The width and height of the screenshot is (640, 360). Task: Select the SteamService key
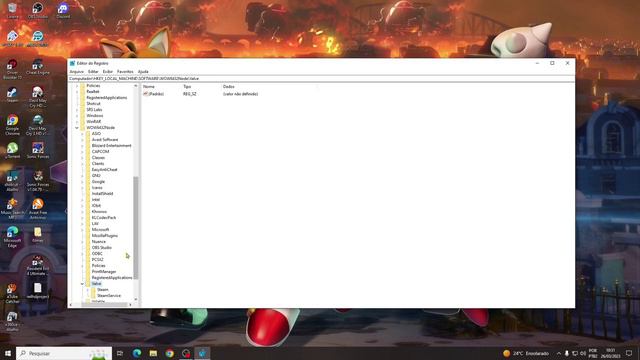point(109,296)
